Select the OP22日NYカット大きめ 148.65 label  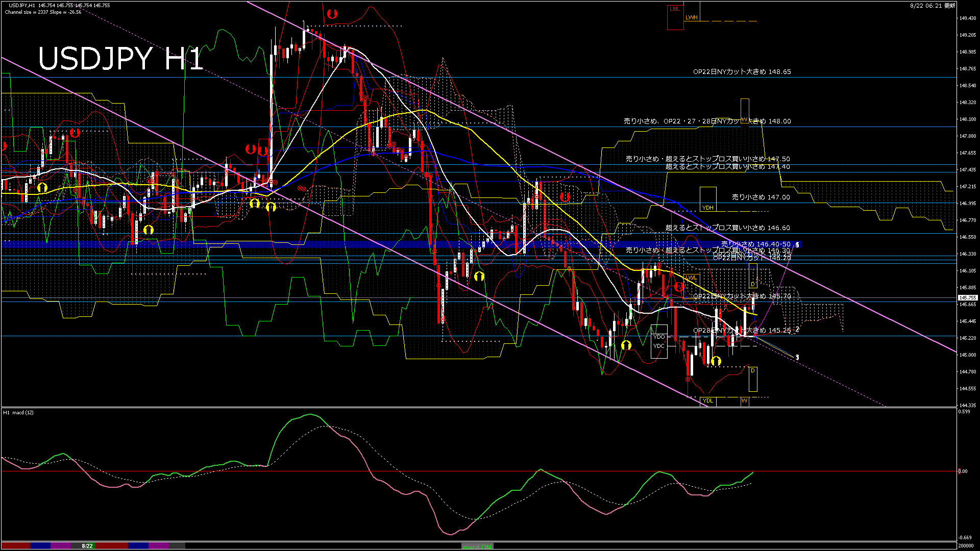tap(742, 72)
